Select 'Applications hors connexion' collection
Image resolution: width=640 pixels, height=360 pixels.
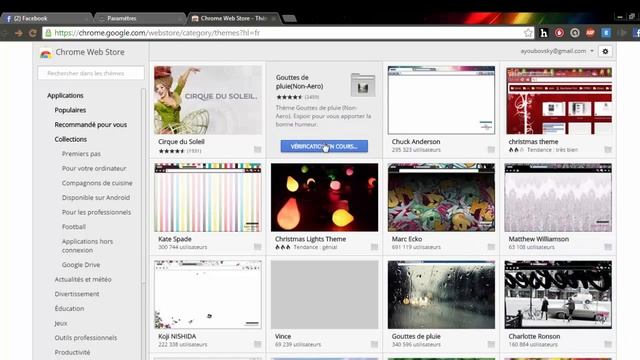pyautogui.click(x=87, y=246)
